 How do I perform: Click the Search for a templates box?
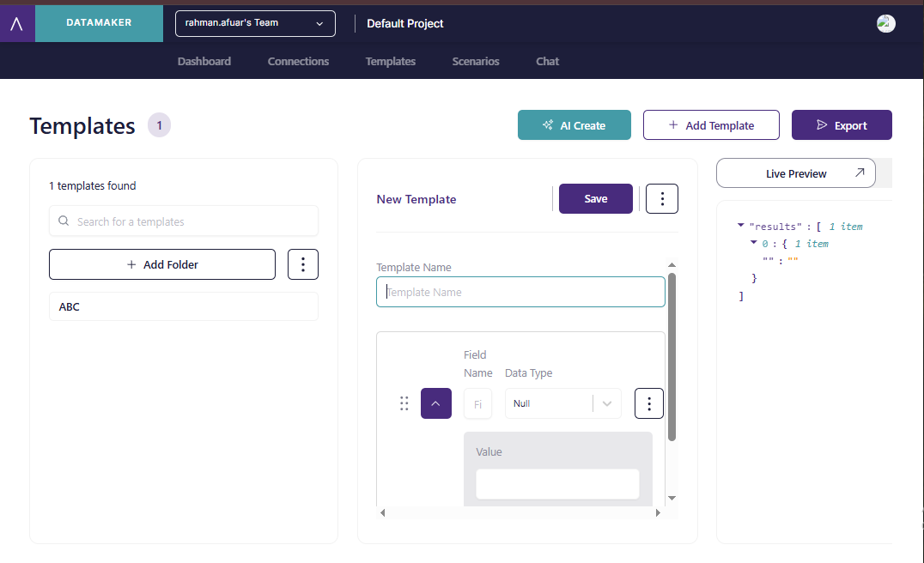click(x=184, y=221)
